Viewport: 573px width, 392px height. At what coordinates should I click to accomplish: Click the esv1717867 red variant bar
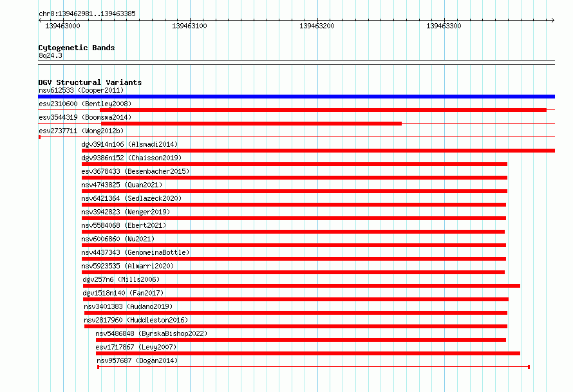tap(308, 353)
